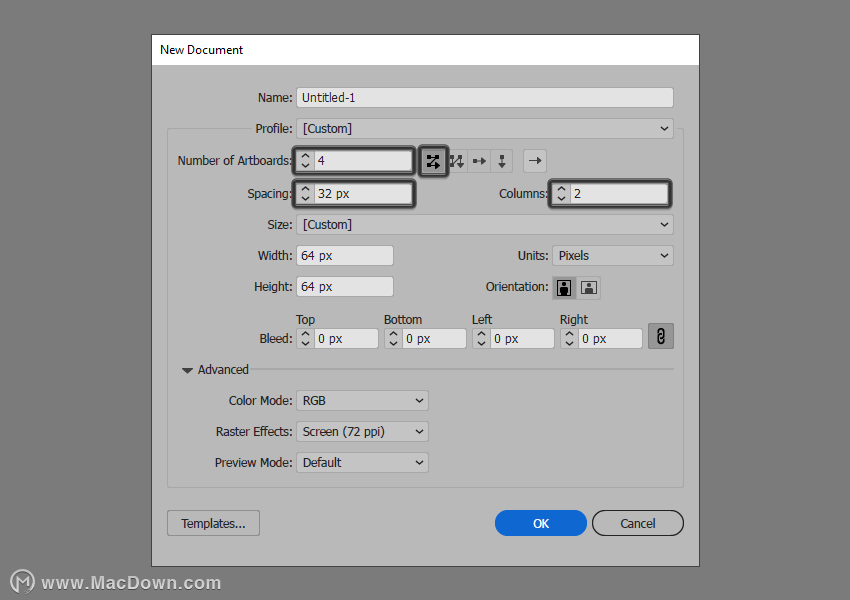
Task: Increase Number of Artboards with stepper arrow
Action: [305, 156]
